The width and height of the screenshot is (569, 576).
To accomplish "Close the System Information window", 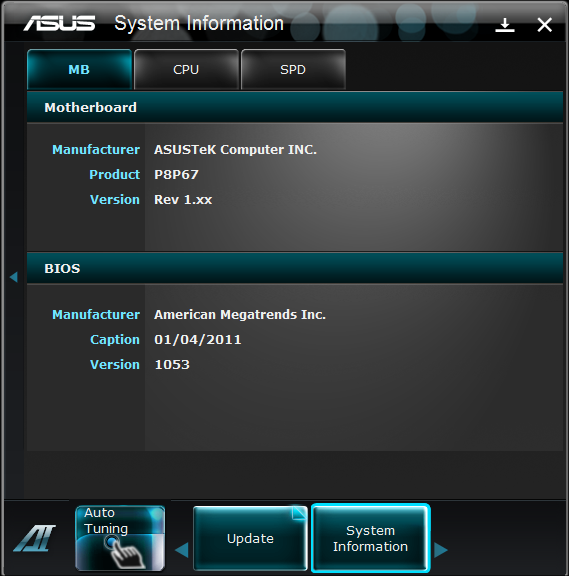I will 544,25.
